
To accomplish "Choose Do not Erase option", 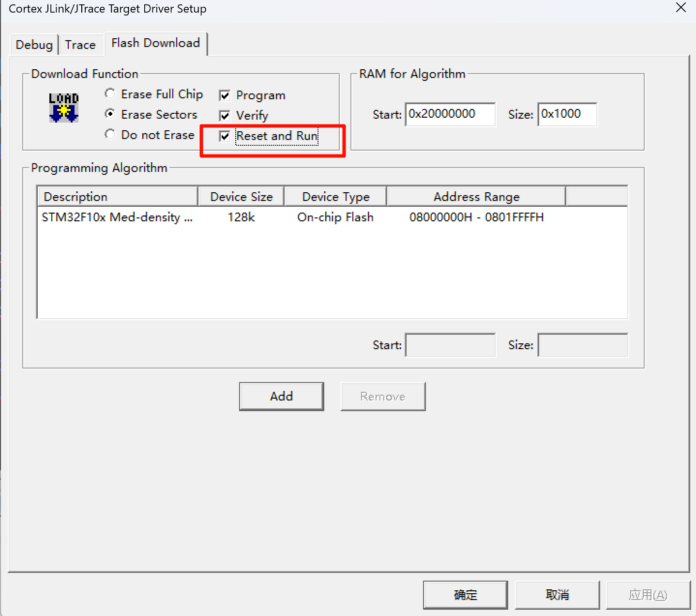I will click(110, 134).
